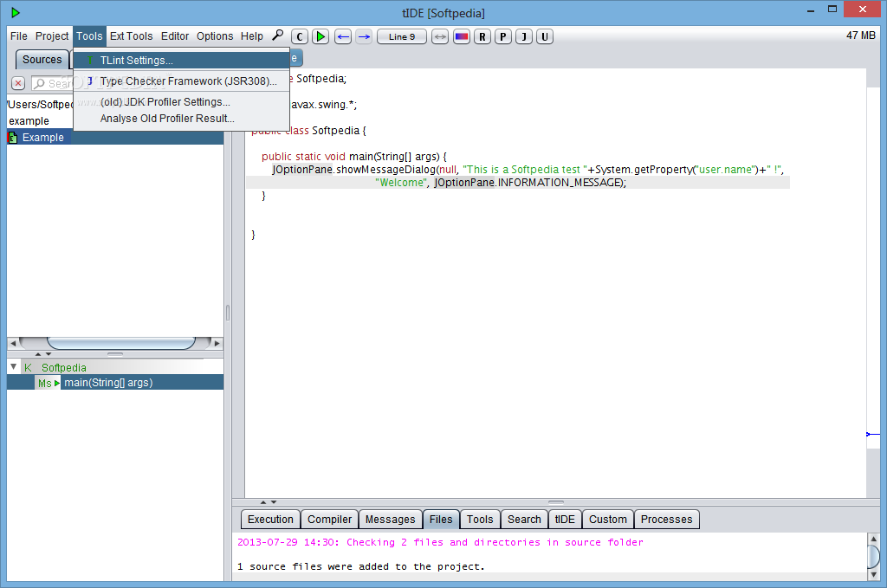Viewport: 887px width, 588px height.
Task: Click scroll-left arrow of tree scrollbar
Action: (x=13, y=343)
